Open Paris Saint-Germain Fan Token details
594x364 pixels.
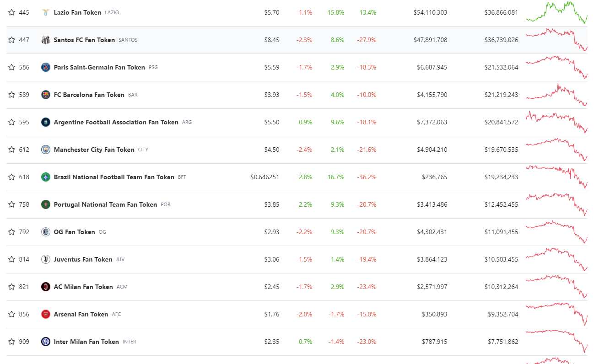tap(99, 67)
